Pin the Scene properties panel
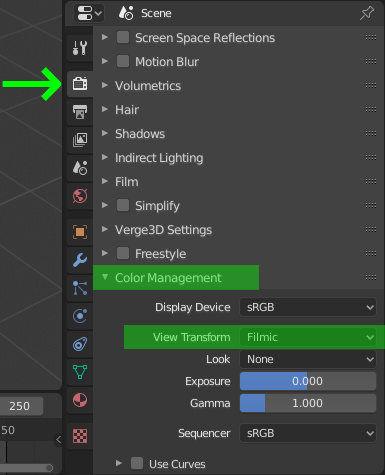The width and height of the screenshot is (385, 475). (367, 13)
